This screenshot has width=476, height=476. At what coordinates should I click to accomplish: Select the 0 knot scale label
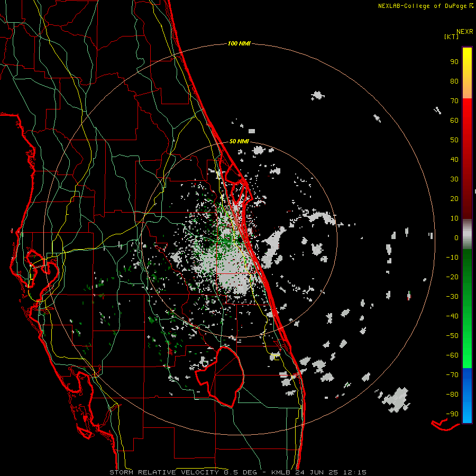pyautogui.click(x=456, y=237)
